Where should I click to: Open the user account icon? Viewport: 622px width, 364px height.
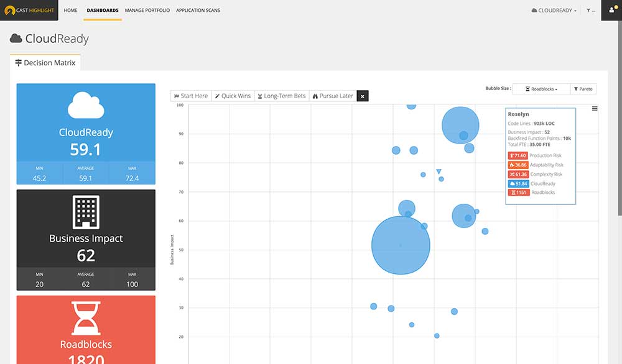[611, 11]
